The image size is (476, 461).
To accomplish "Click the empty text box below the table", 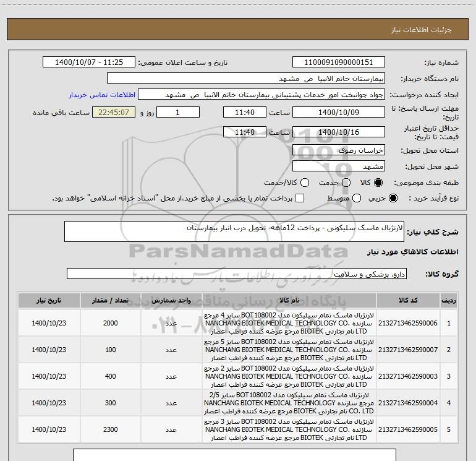I will [234, 455].
